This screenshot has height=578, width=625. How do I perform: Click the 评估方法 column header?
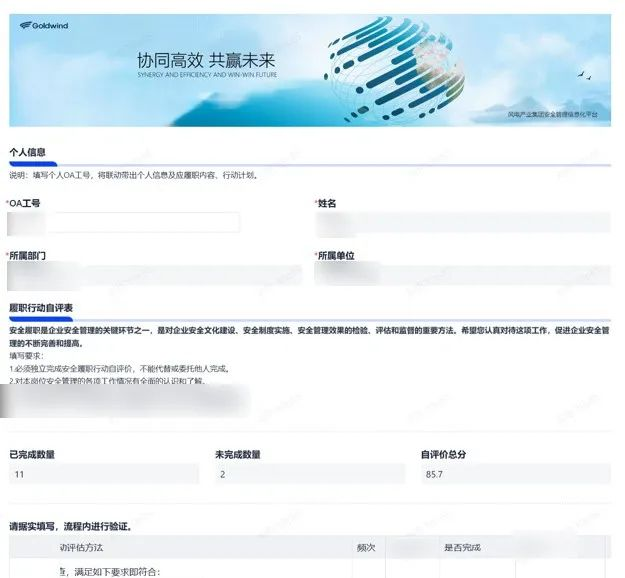82,548
